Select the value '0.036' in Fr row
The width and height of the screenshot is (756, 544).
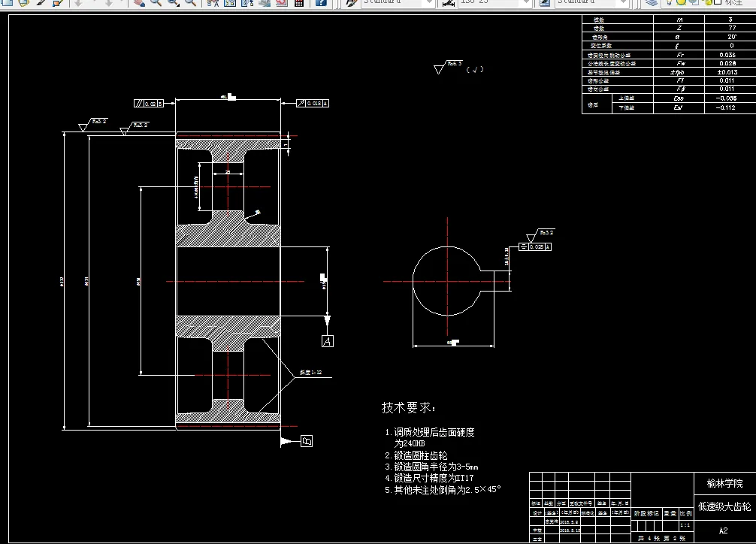click(x=727, y=55)
